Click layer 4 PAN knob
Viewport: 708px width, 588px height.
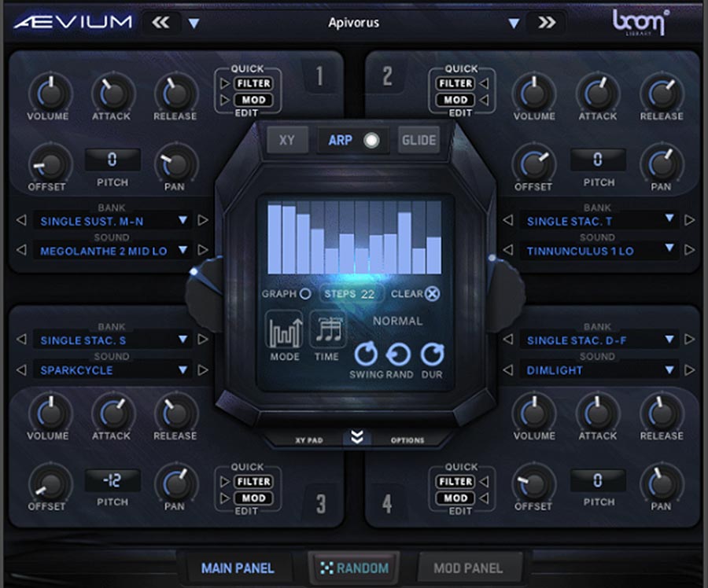point(662,483)
